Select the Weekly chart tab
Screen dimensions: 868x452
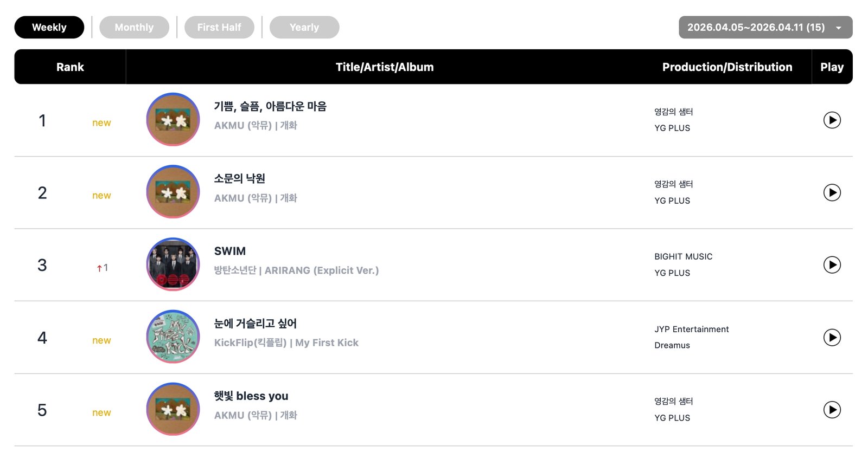click(x=49, y=27)
